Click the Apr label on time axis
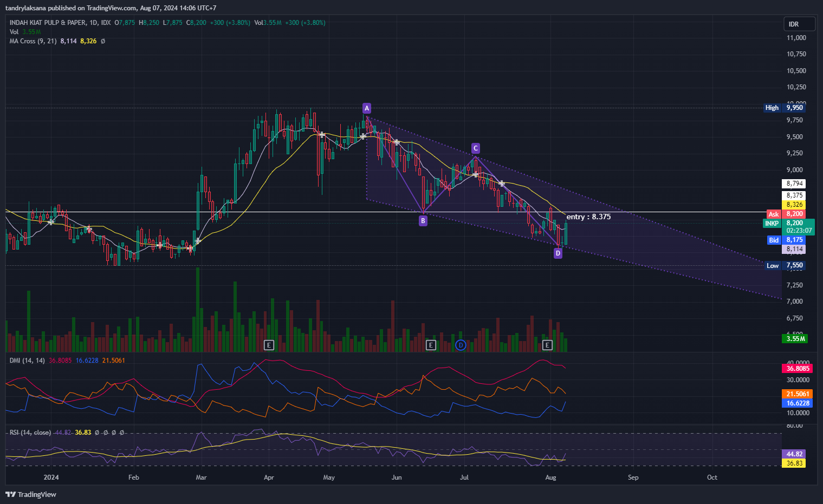 (x=269, y=477)
